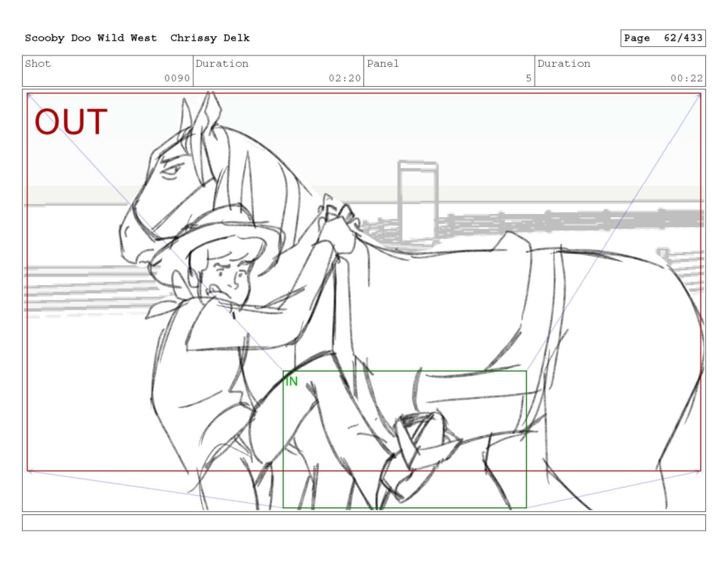Click the "Shot" header label
Image resolution: width=728 pixels, height=564 pixels.
[x=38, y=63]
